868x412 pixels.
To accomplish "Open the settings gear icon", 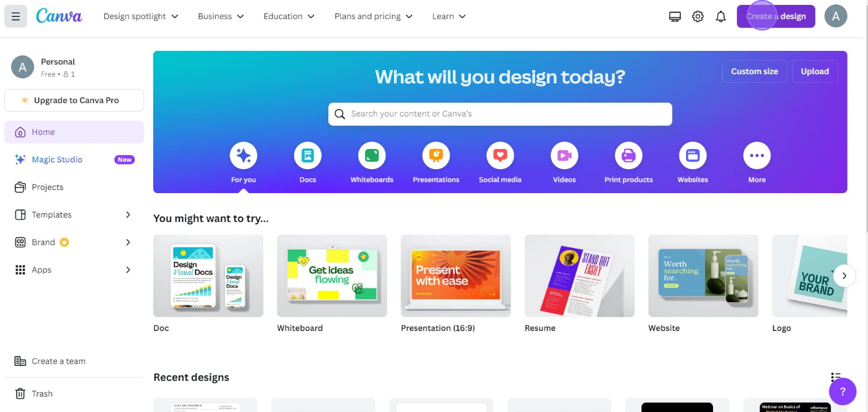I will point(698,17).
